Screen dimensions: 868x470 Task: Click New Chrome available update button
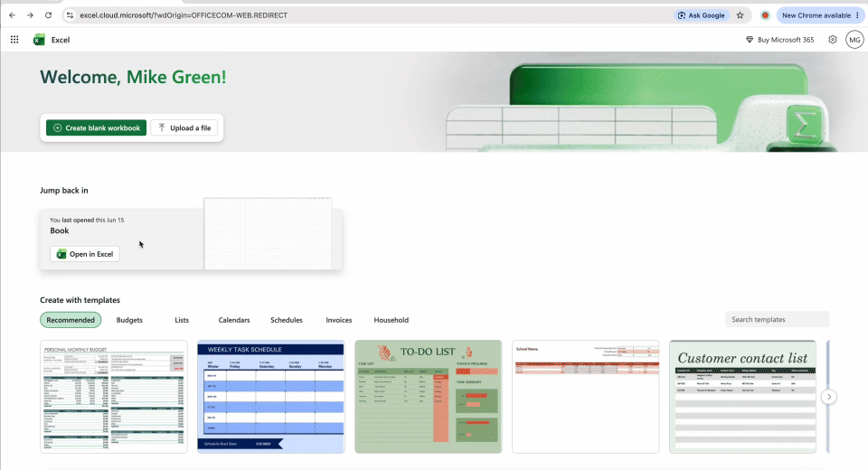816,15
